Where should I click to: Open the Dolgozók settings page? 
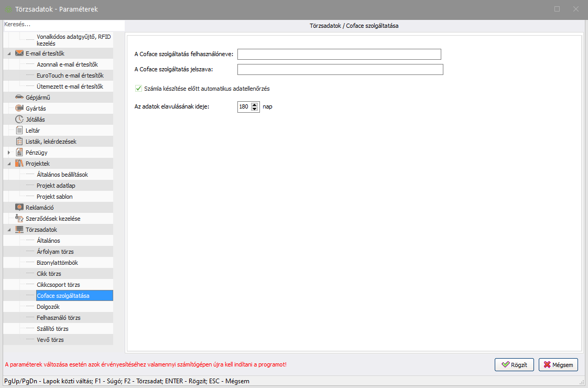point(48,307)
